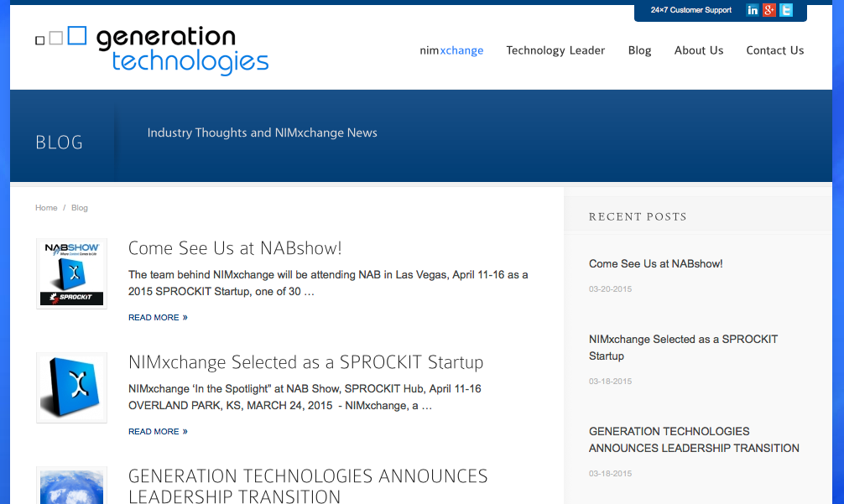The height and width of the screenshot is (504, 844).
Task: Click the SPROCKIT Startup post excerpt text
Action: click(x=305, y=397)
